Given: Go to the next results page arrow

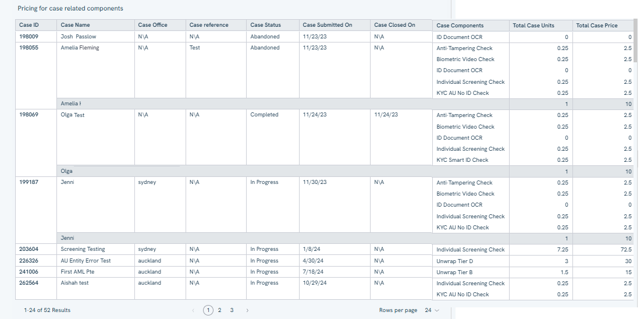Looking at the screenshot, I should point(247,310).
